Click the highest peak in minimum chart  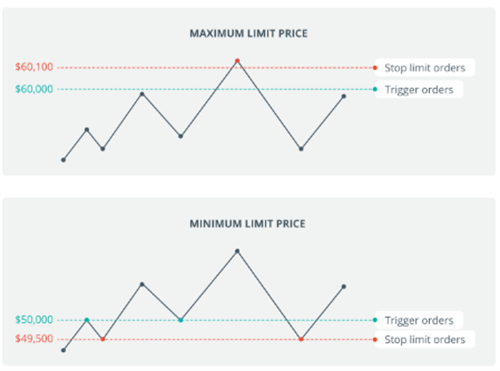pyautogui.click(x=237, y=251)
